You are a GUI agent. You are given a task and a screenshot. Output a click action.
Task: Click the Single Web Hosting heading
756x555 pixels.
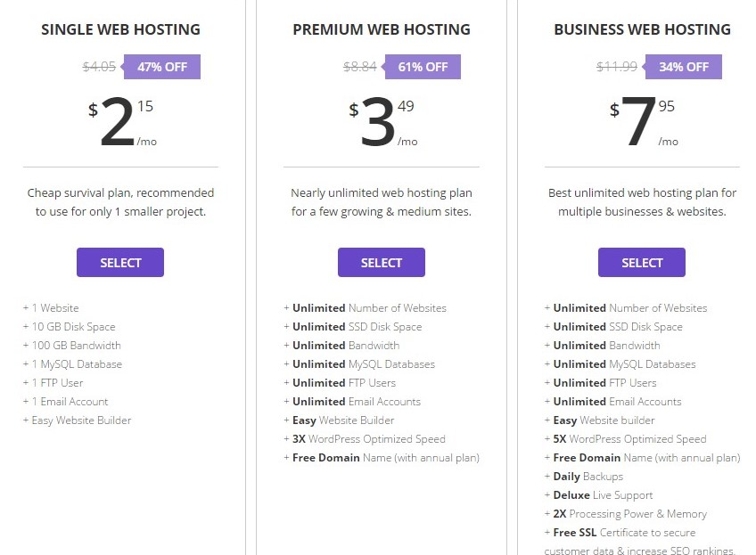pos(120,29)
